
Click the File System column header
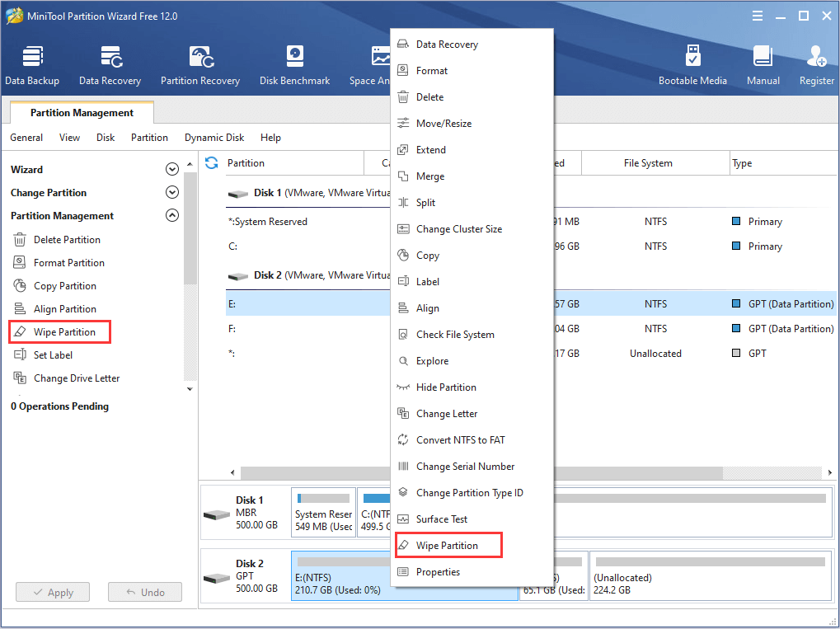pos(655,163)
